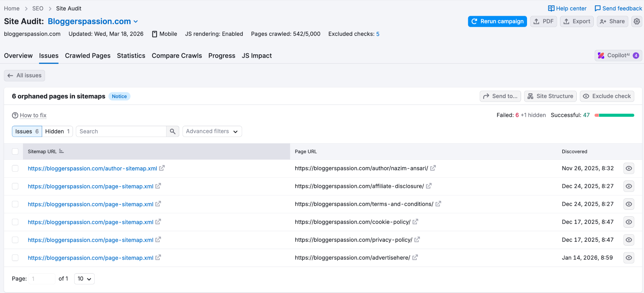Select the checkbox for the privacy-policy row
Viewport: 644px width, 293px height.
(15, 240)
